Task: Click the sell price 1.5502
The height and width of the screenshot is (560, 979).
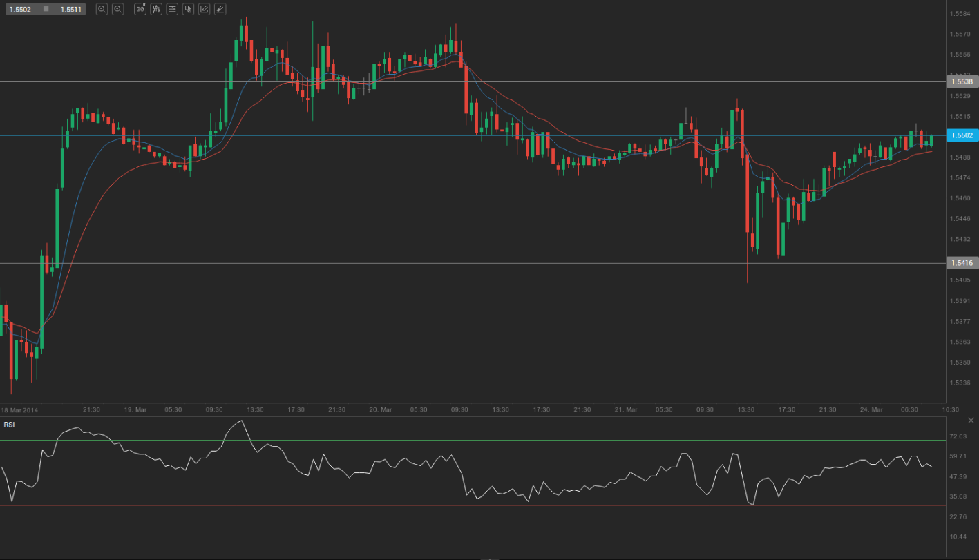Action: (x=19, y=9)
